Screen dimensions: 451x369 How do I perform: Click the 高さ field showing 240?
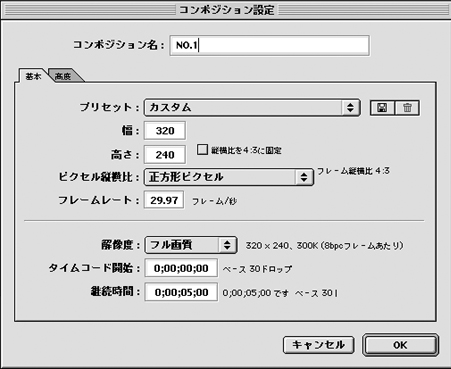pos(165,155)
